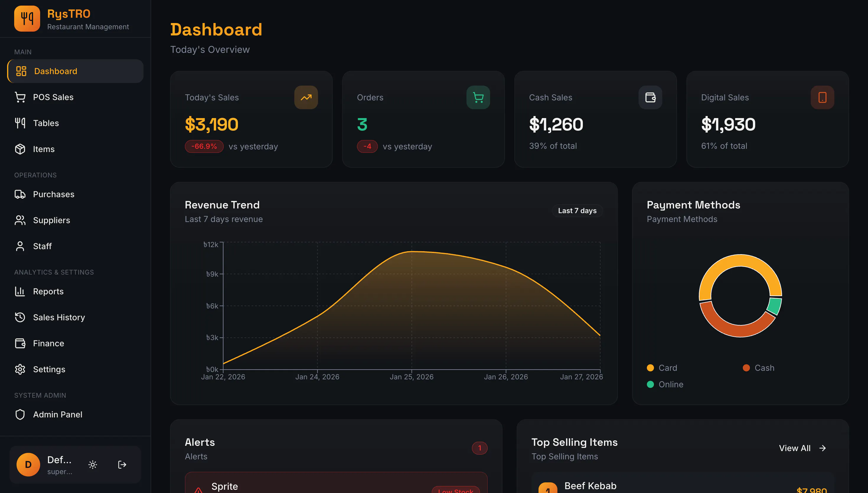Screen dimensions: 868x493
Task: Click the logout arrow icon
Action: [122, 465]
